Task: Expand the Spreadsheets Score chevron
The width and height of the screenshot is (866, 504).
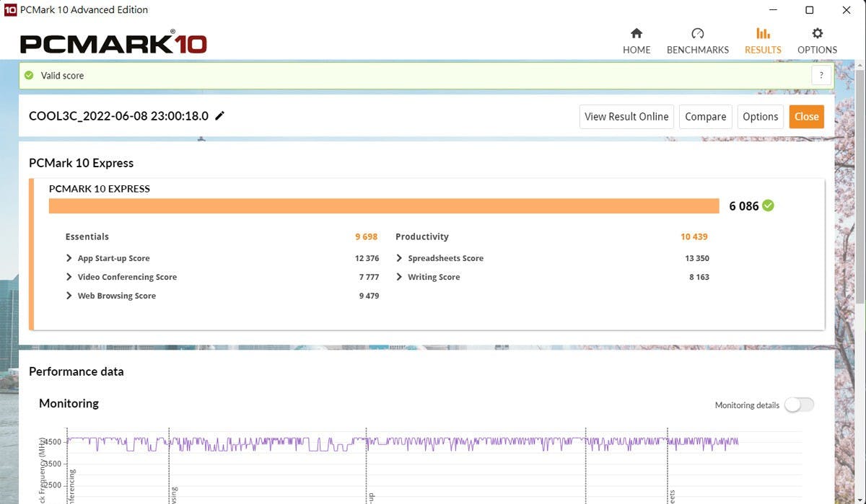Action: pyautogui.click(x=399, y=258)
